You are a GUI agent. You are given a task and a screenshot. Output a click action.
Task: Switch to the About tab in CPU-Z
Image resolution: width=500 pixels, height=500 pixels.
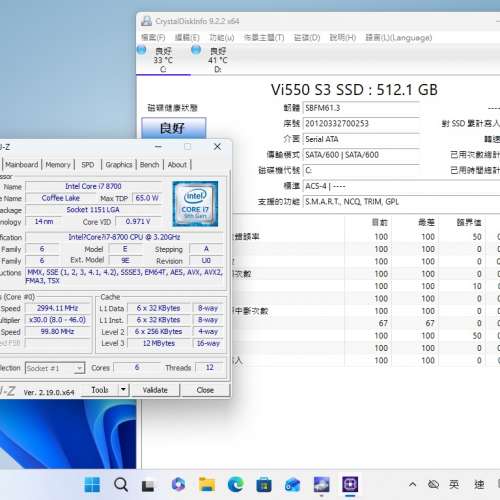pyautogui.click(x=177, y=165)
